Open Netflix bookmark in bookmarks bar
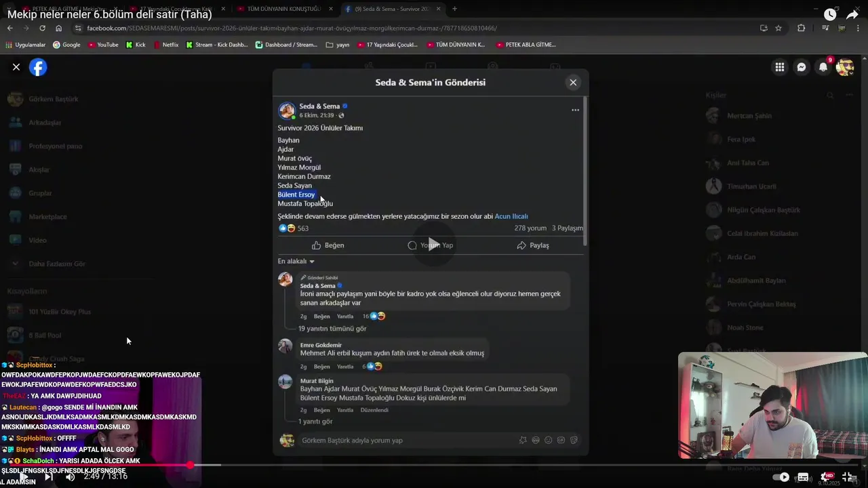Viewport: 868px width, 488px height. pos(166,45)
